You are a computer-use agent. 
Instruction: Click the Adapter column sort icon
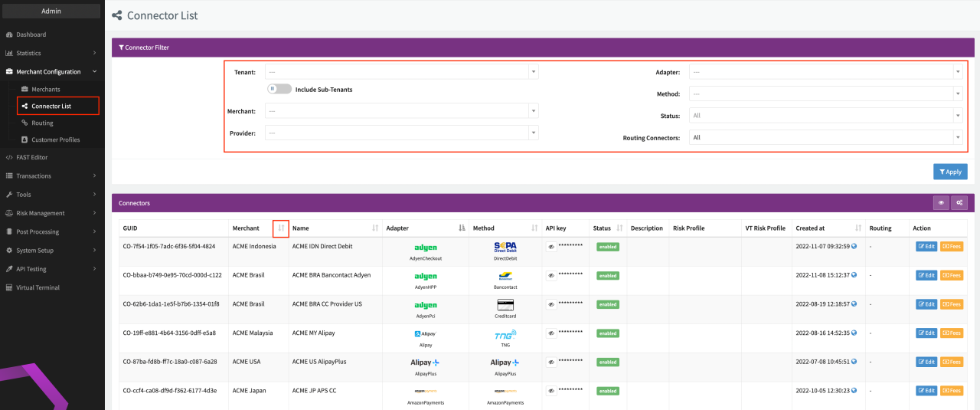(462, 228)
